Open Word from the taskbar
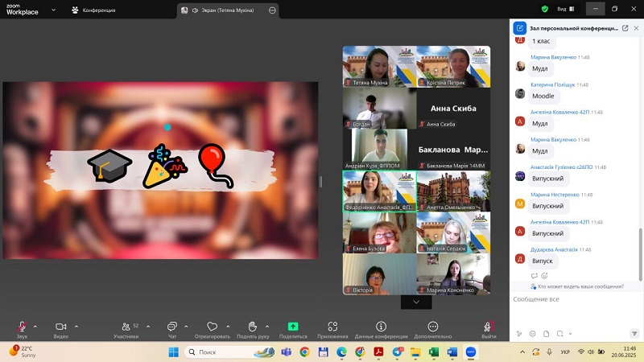Image resolution: width=644 pixels, height=362 pixels. click(452, 352)
